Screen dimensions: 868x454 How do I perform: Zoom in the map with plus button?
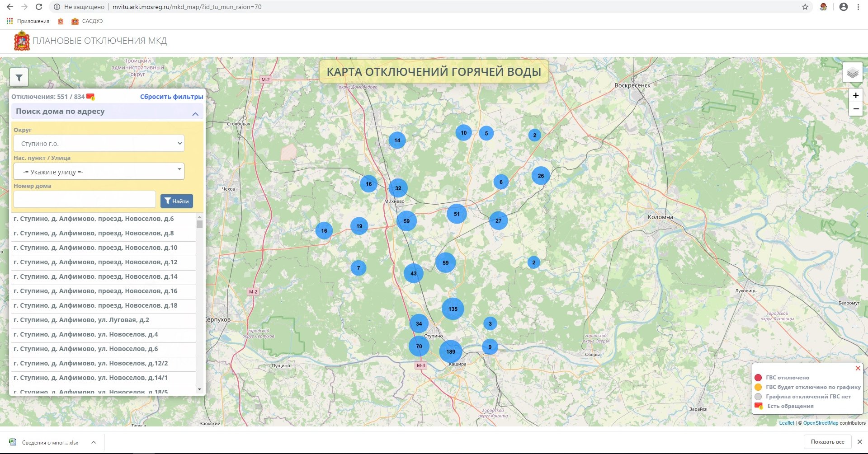[855, 95]
